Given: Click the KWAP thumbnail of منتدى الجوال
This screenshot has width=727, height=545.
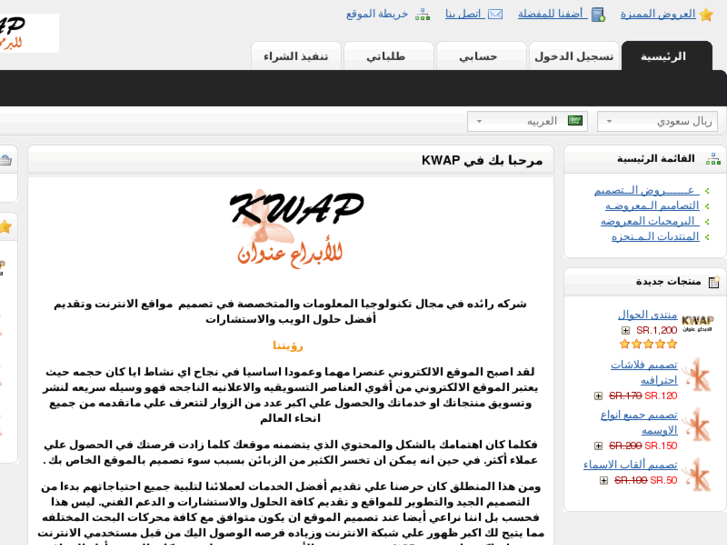Looking at the screenshot, I should 697,323.
